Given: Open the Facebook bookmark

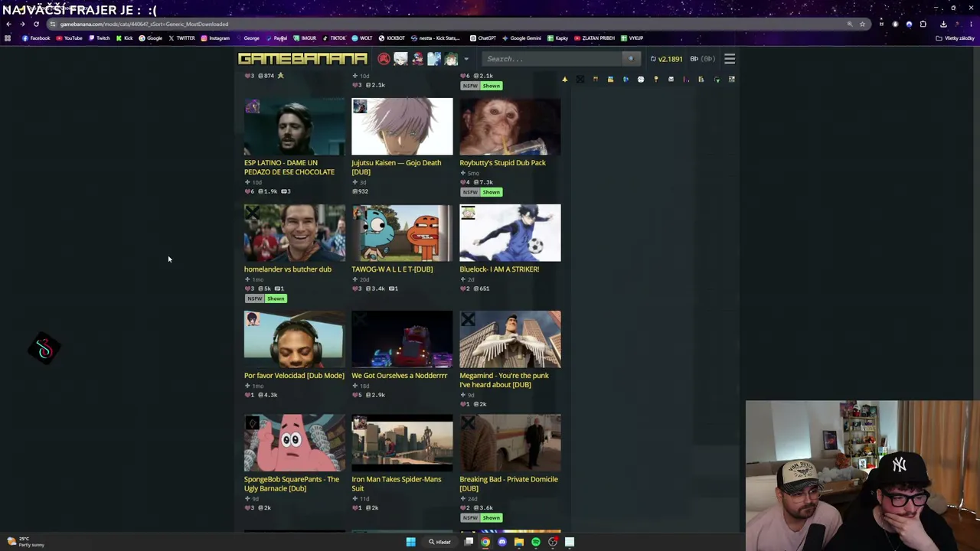Looking at the screenshot, I should point(36,38).
